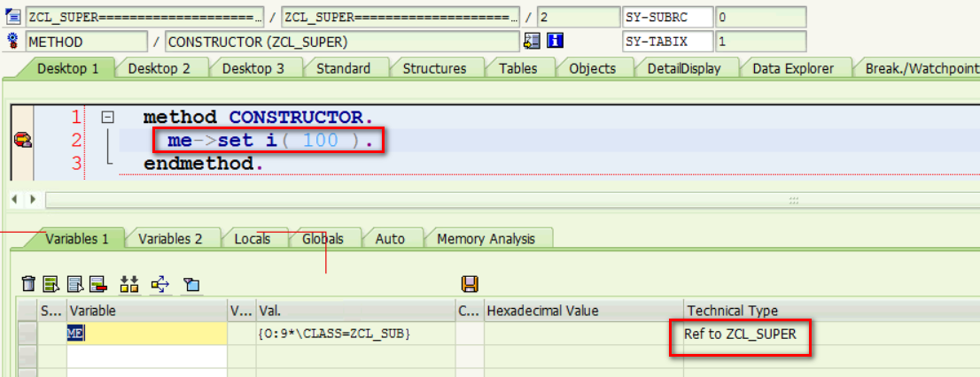
Task: Click the blue info icon beside CONSTRUCTOR field
Action: click(555, 42)
